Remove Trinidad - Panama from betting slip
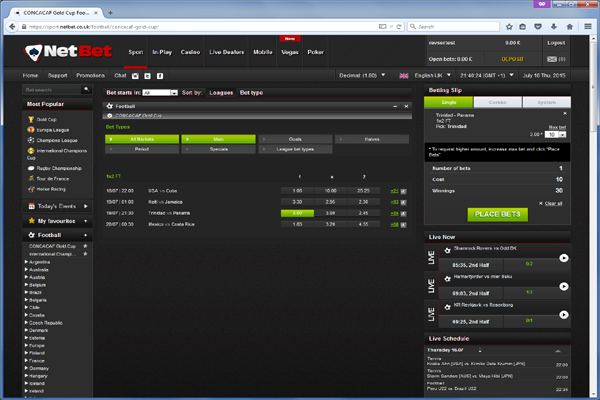This screenshot has width=600, height=400. pos(565,114)
